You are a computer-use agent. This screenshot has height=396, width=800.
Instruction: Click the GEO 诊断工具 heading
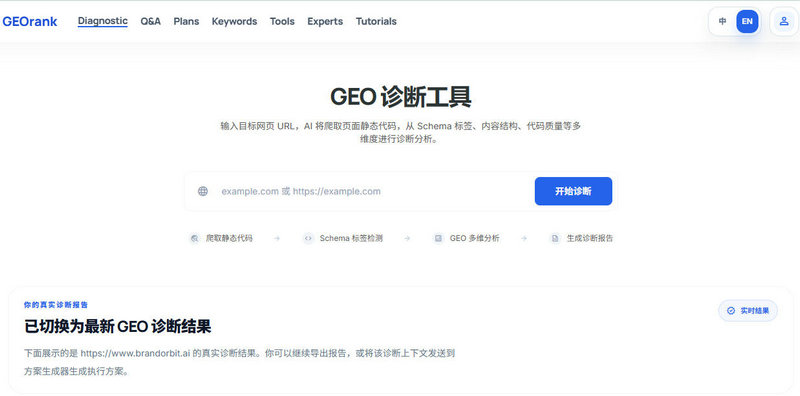pos(401,97)
